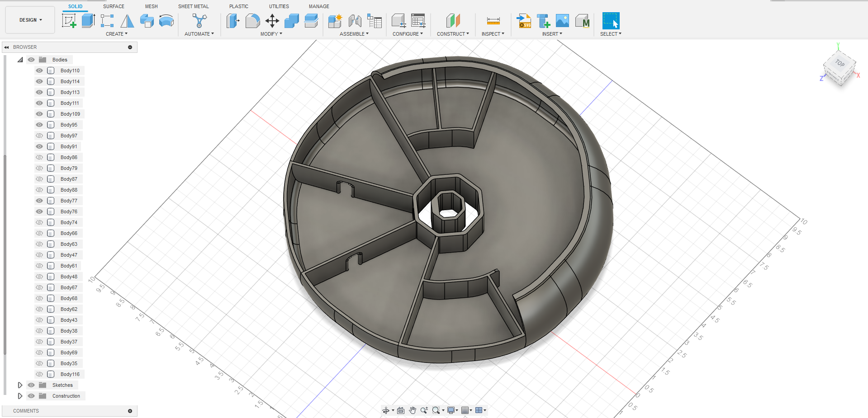Open the Modify dropdown menu
The height and width of the screenshot is (418, 868).
point(271,34)
